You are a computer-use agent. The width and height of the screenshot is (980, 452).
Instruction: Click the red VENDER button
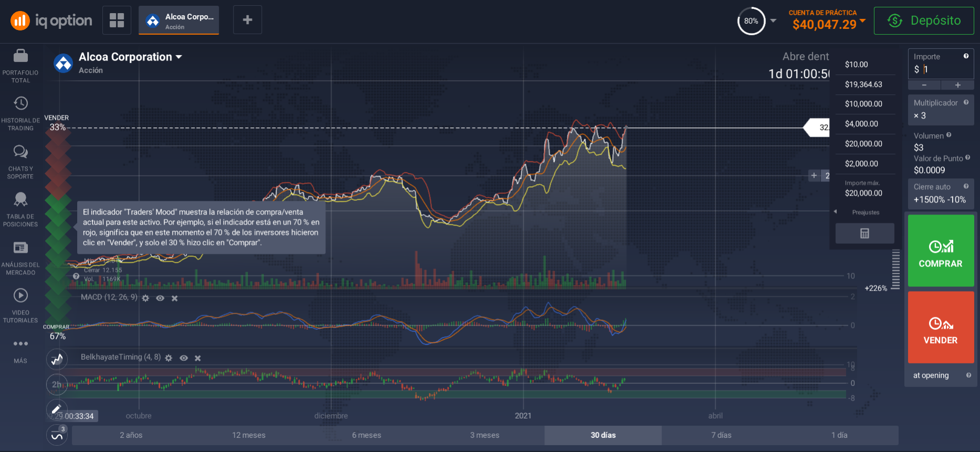coord(941,327)
